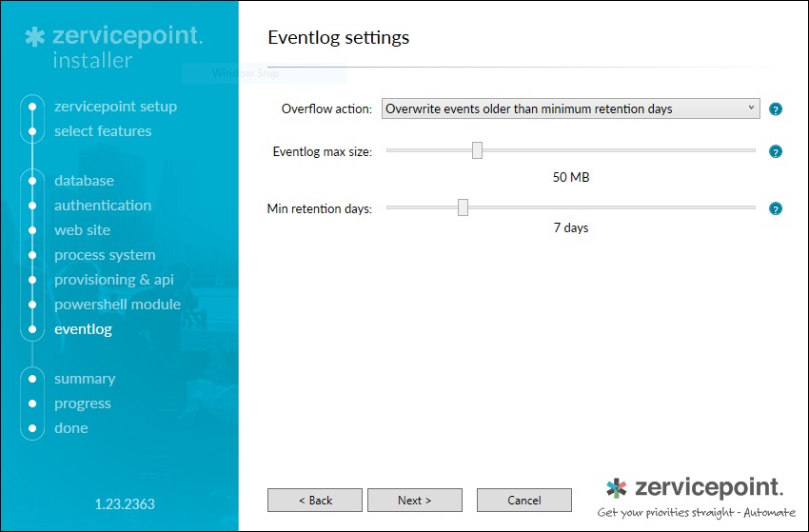Jump to the process system step

(x=105, y=255)
